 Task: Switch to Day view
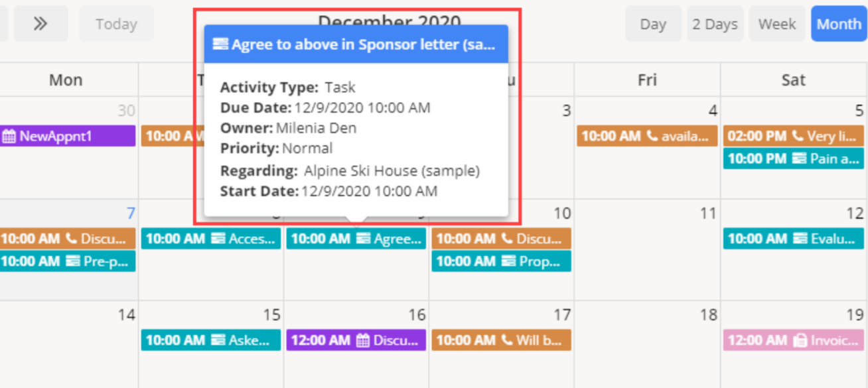653,24
